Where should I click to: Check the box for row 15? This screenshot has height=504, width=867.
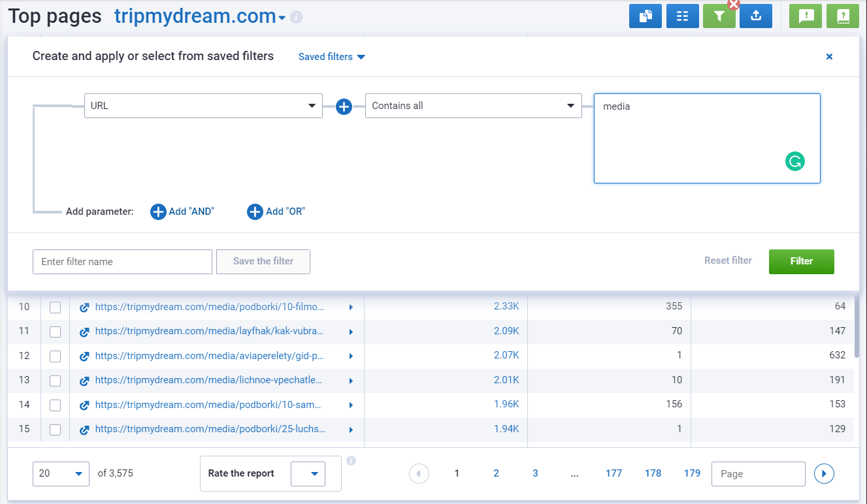click(x=55, y=430)
